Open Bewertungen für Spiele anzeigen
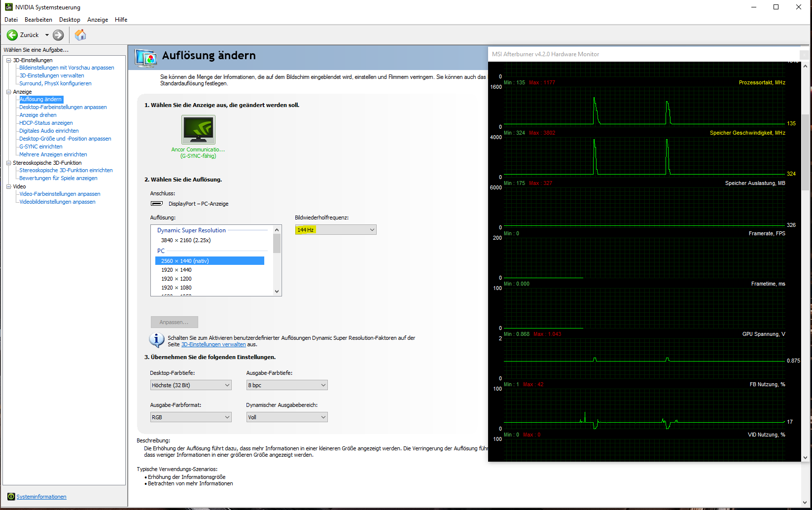 click(x=58, y=178)
